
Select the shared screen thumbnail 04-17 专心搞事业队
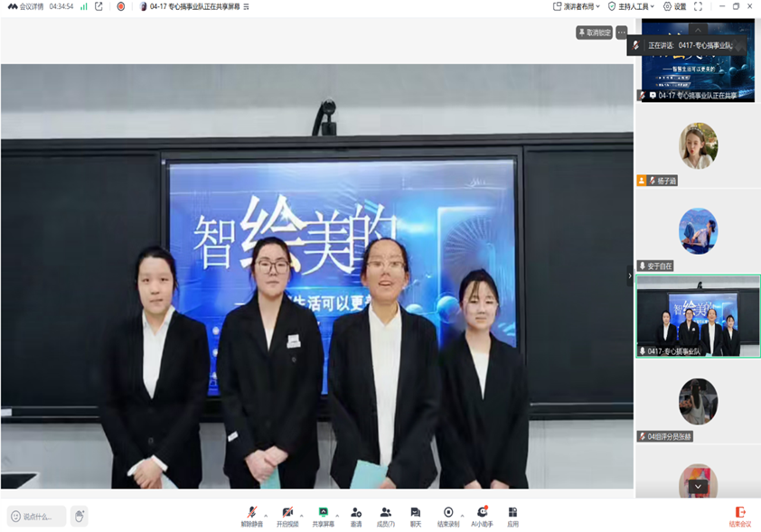(698, 61)
